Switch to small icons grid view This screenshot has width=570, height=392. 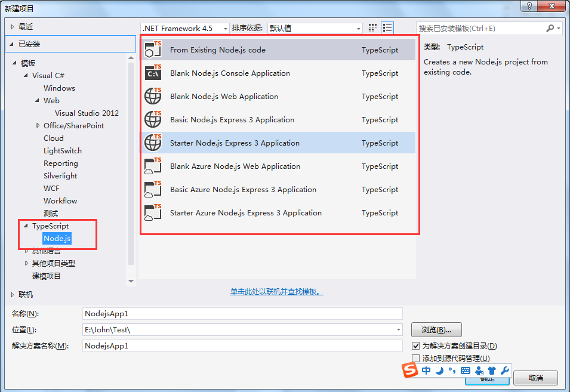[x=373, y=28]
